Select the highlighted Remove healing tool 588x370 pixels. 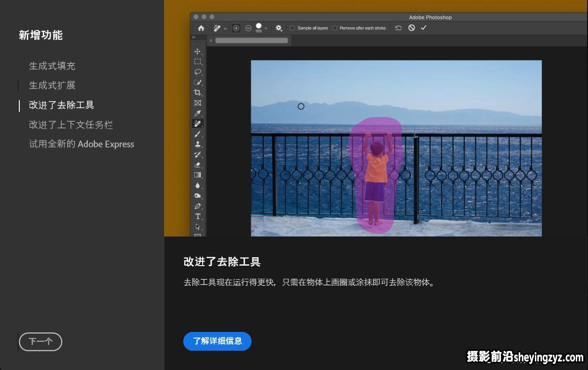tap(197, 124)
